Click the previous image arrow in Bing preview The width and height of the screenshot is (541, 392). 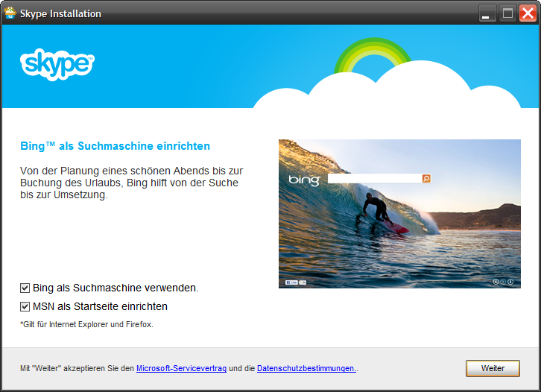click(496, 282)
